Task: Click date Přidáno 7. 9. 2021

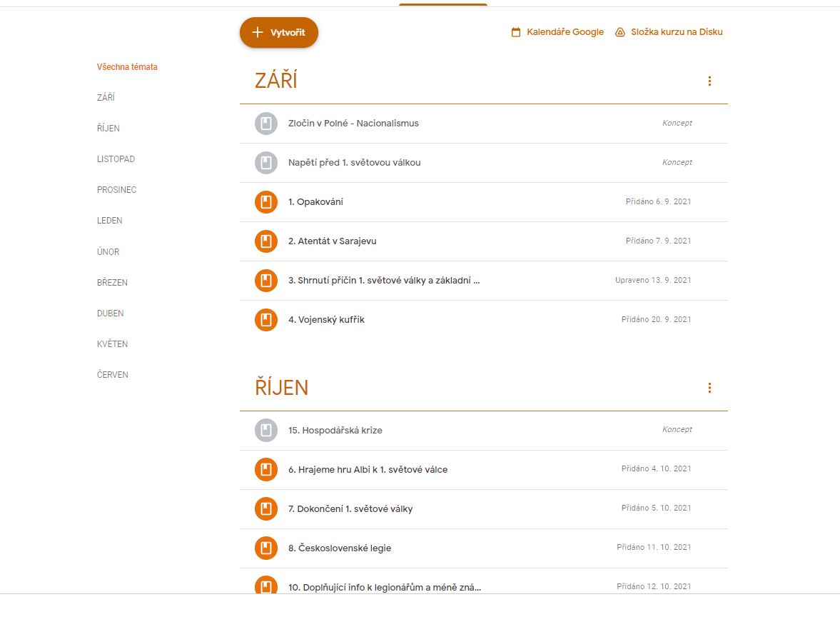Action: coord(659,241)
